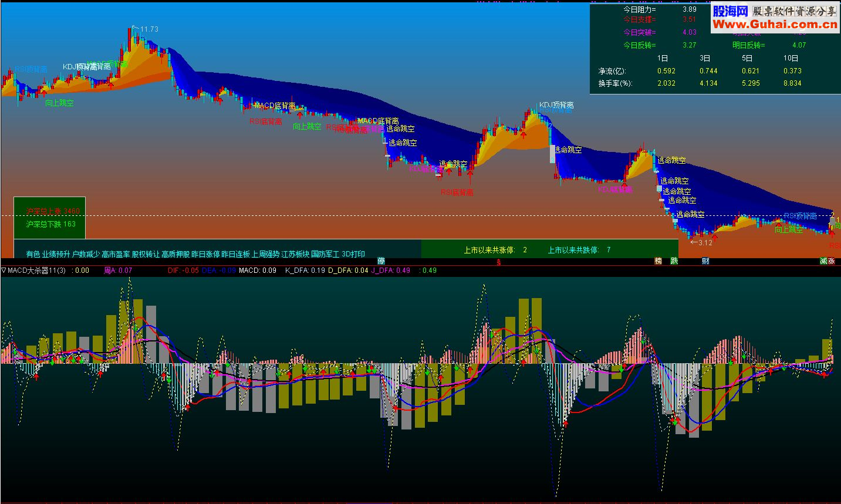Select the 股权转让 concept tag

click(146, 254)
